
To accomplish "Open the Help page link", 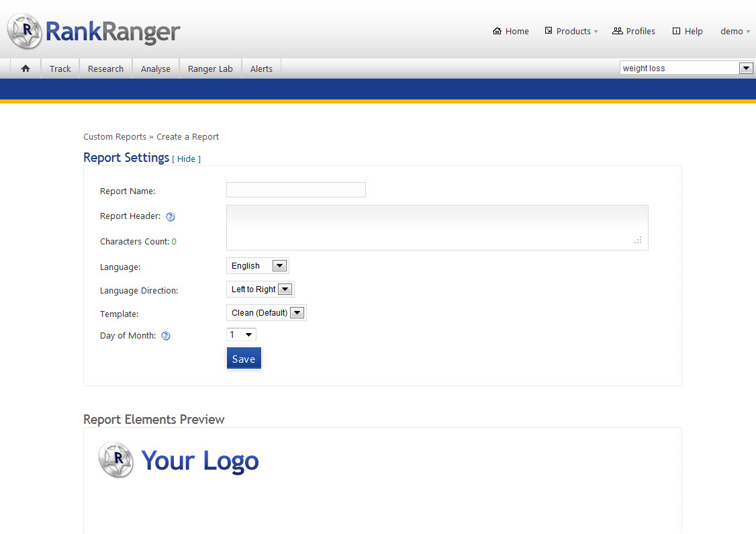I will [x=688, y=32].
